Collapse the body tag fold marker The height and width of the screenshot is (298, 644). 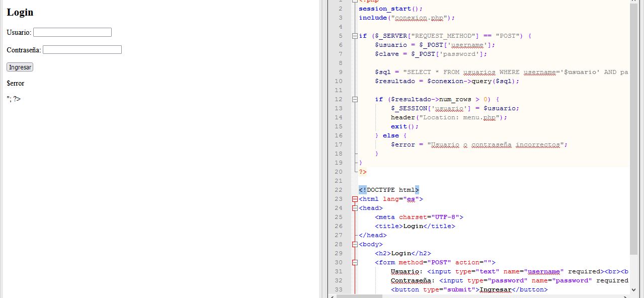(355, 244)
